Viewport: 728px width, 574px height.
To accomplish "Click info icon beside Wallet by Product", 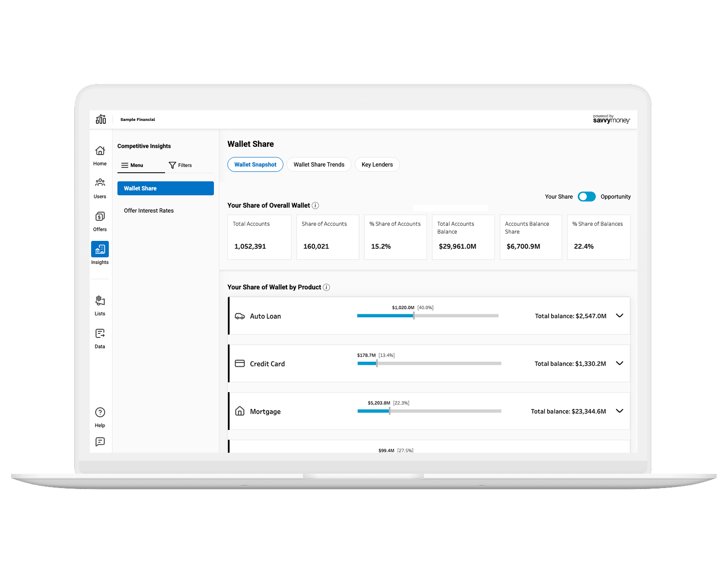I will pos(327,287).
